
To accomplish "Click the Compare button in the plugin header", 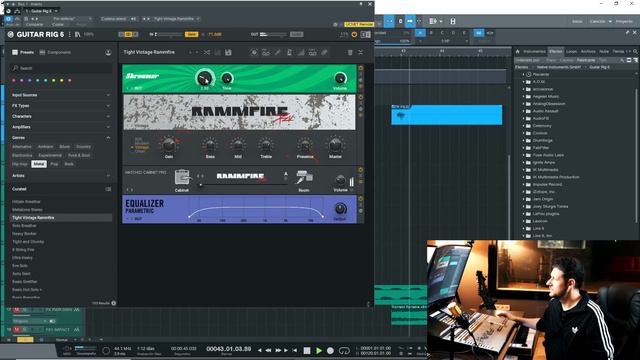I will coord(34,24).
